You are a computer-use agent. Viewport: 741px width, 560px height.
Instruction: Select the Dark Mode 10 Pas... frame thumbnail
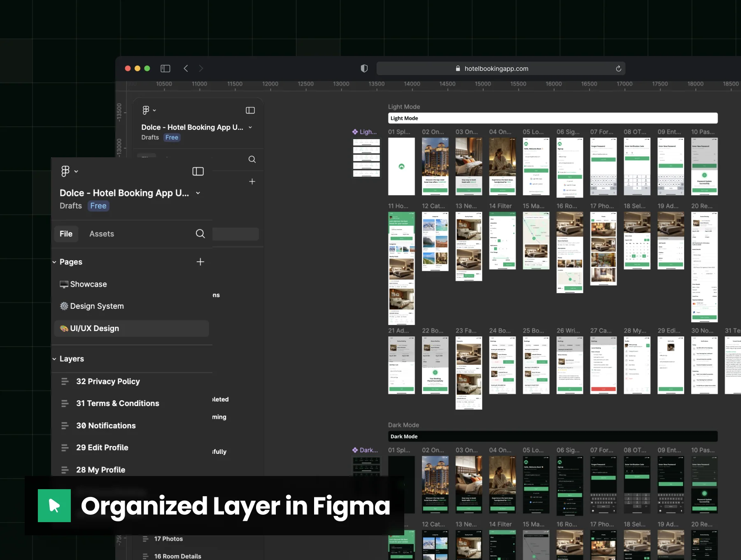tap(704, 485)
